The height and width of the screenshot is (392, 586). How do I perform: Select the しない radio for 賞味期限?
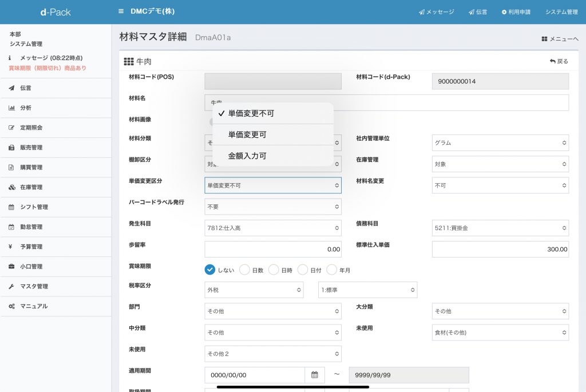click(210, 270)
